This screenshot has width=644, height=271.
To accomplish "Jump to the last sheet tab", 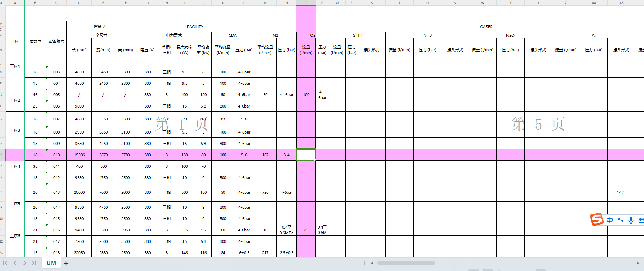I will pos(34,263).
